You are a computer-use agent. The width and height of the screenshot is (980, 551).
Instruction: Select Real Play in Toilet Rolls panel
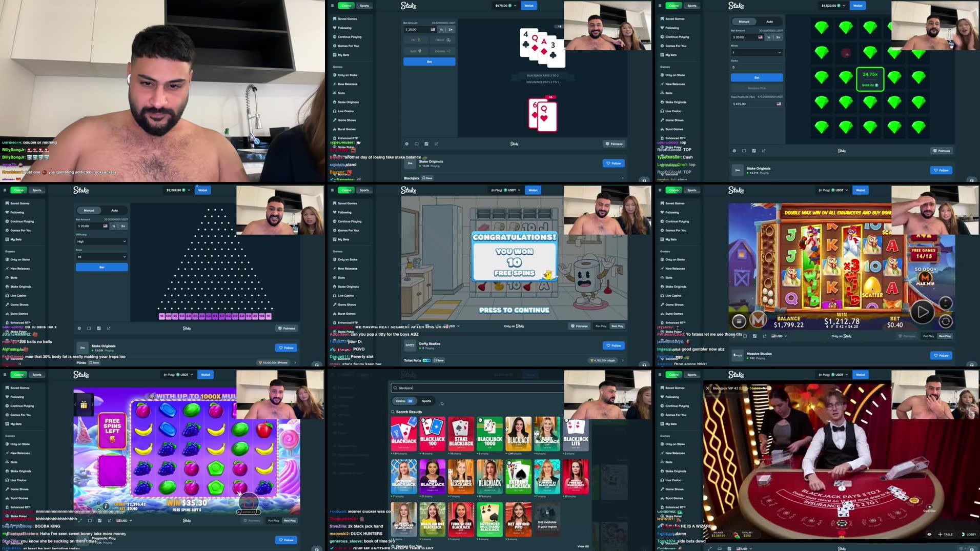point(617,326)
